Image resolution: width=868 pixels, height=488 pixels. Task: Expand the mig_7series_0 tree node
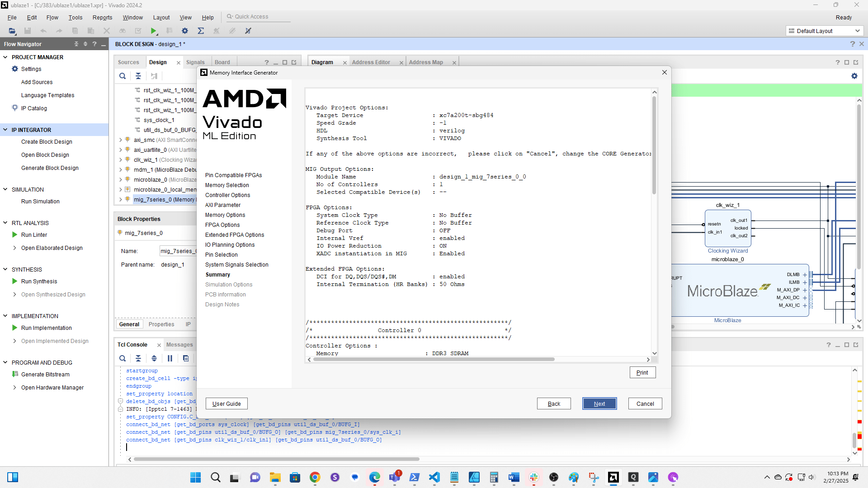(x=120, y=199)
